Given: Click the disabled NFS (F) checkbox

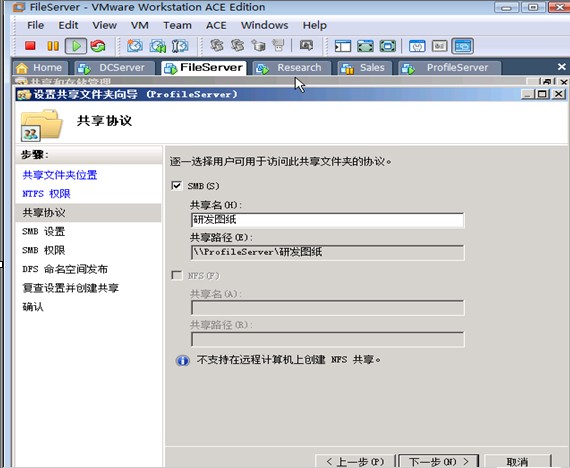Looking at the screenshot, I should click(x=177, y=275).
